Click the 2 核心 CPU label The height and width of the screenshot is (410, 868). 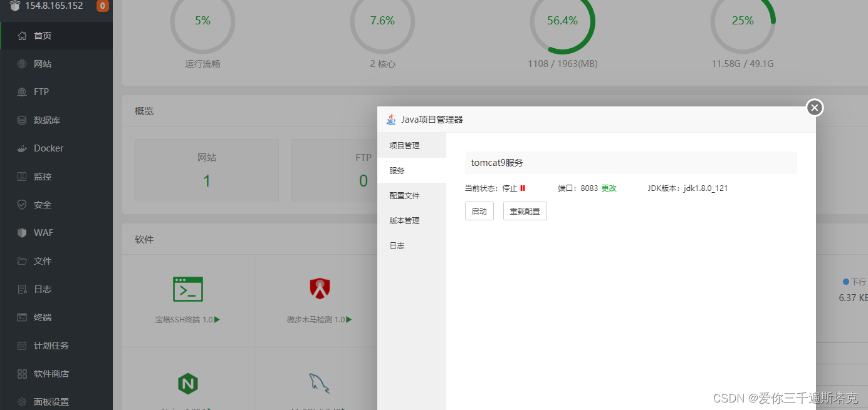pos(382,64)
